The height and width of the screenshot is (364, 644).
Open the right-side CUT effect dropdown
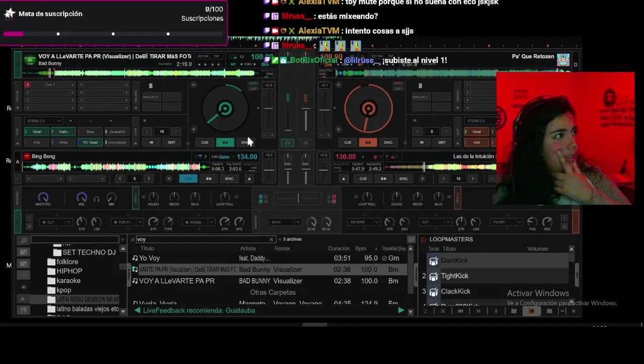coord(434,222)
